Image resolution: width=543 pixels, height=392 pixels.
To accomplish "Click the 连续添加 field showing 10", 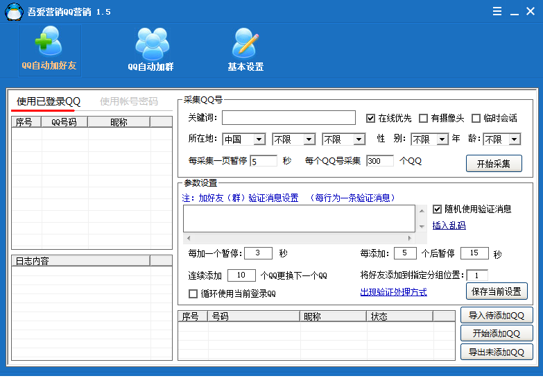I will [241, 275].
